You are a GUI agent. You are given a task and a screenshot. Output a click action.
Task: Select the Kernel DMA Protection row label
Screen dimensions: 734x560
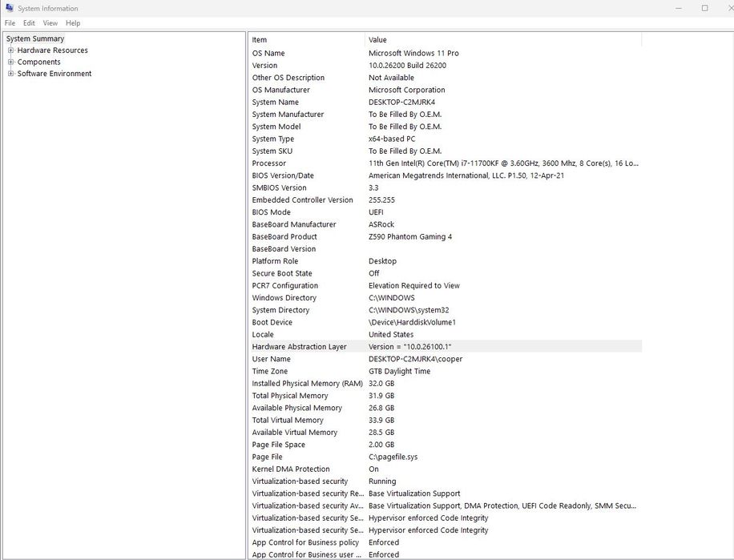pyautogui.click(x=291, y=469)
